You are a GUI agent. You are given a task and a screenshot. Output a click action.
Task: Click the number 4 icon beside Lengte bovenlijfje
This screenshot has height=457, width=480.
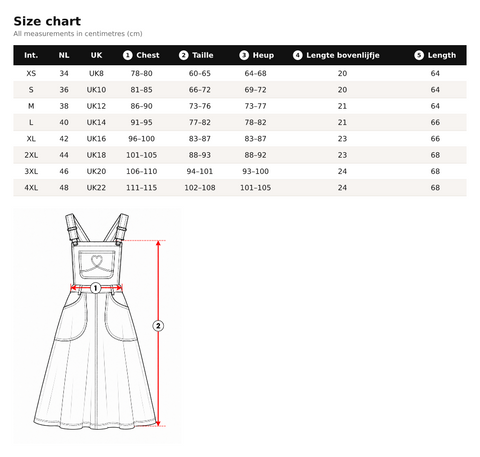[298, 55]
